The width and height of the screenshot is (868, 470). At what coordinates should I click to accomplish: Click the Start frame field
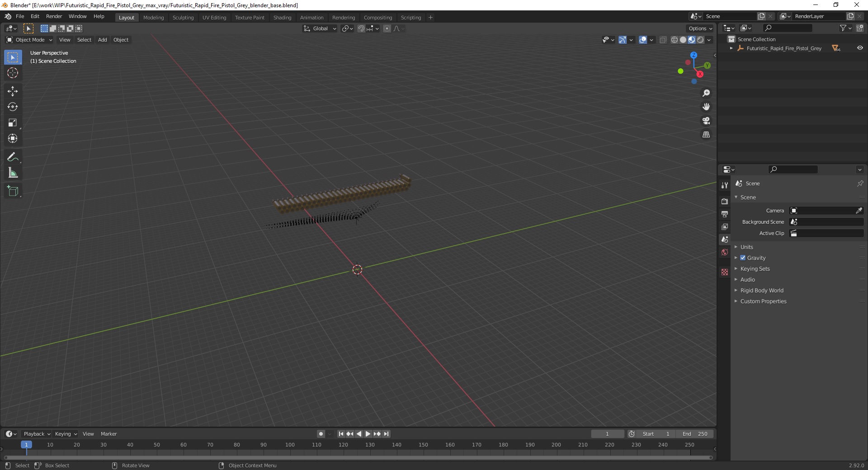coord(656,434)
